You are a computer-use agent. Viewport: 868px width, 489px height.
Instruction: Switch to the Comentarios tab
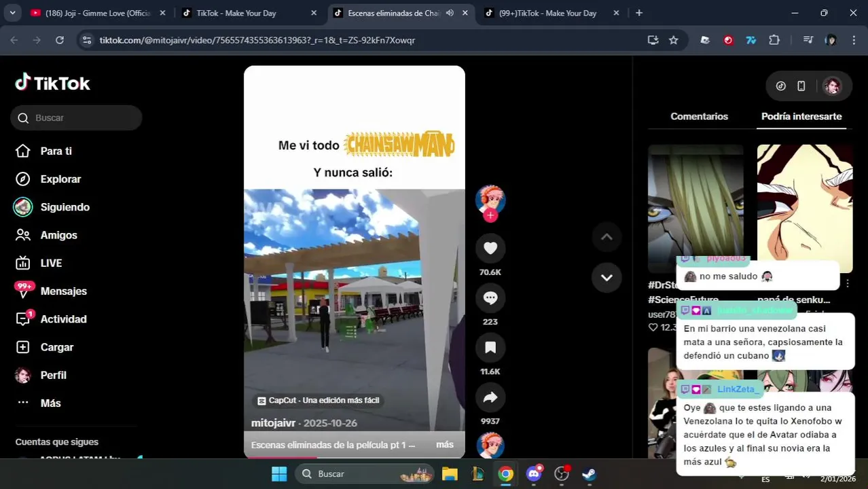click(699, 116)
